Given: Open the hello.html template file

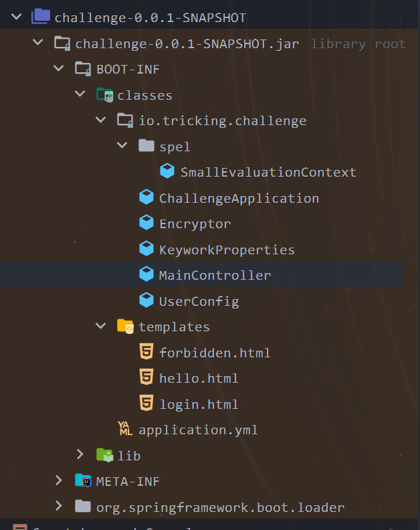Looking at the screenshot, I should [199, 378].
